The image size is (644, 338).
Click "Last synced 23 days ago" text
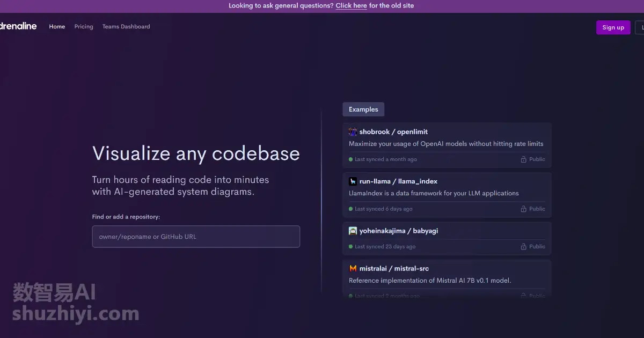(x=385, y=246)
